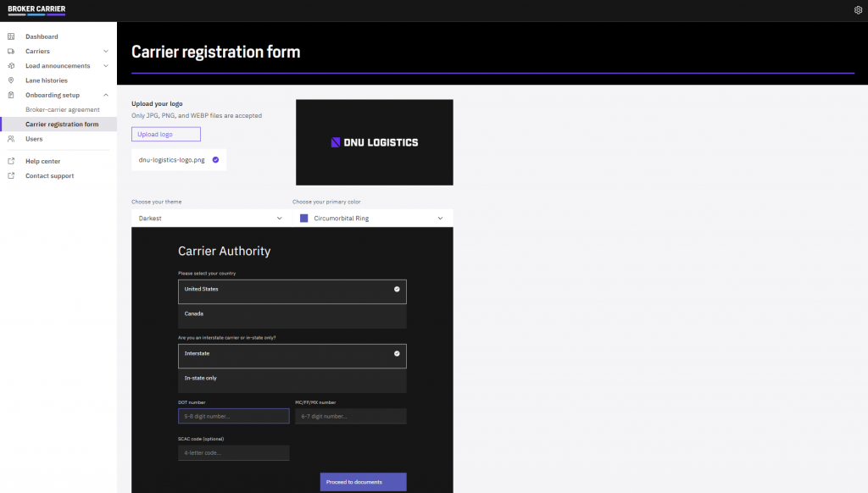Click the Users people icon
868x493 pixels.
pyautogui.click(x=11, y=139)
